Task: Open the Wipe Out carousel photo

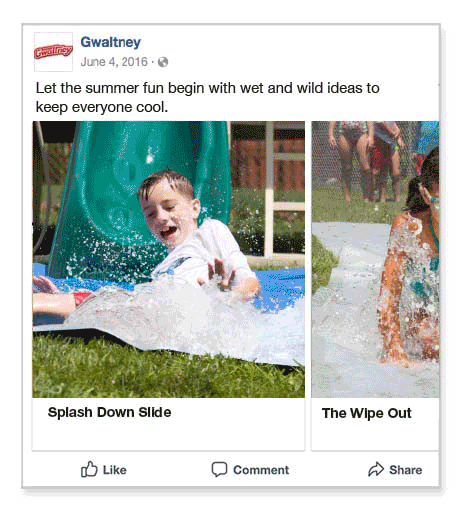Action: tap(375, 259)
